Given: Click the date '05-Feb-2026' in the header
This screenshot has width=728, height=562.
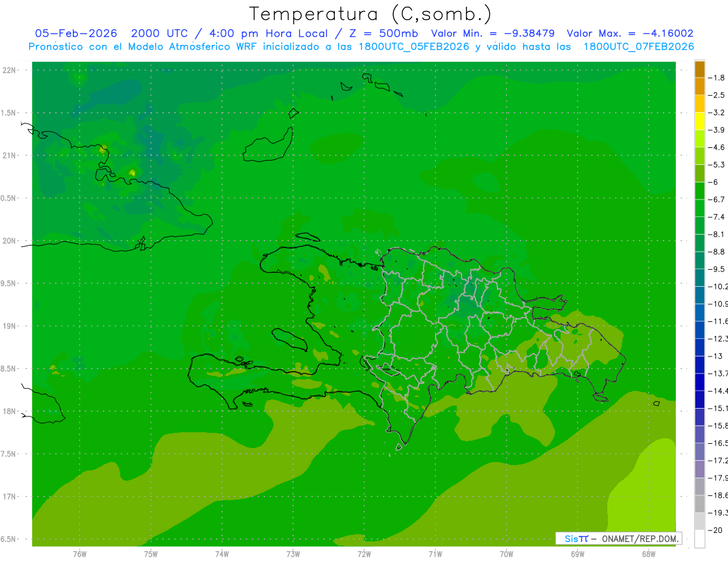Looking at the screenshot, I should point(76,33).
